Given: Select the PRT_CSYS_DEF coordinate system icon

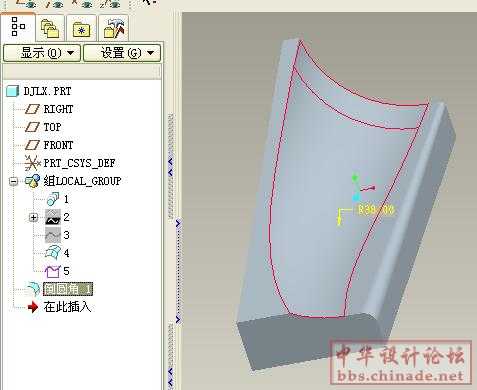Looking at the screenshot, I should tap(33, 163).
